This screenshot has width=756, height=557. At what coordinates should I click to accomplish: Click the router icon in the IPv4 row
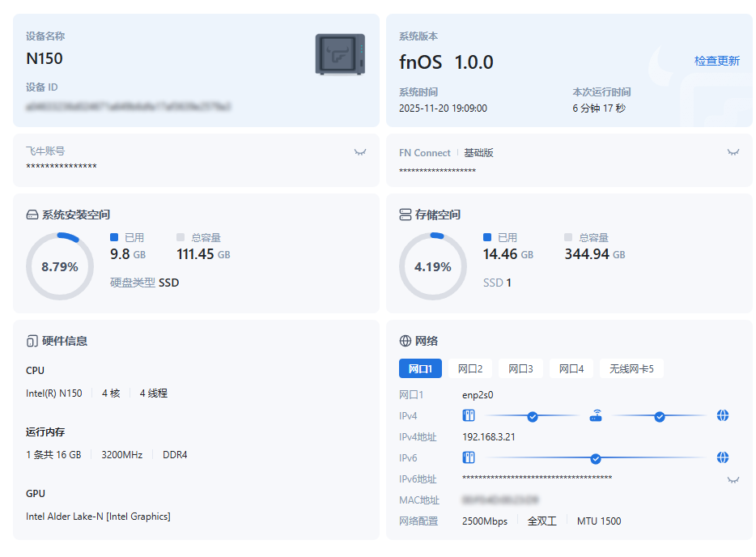[596, 416]
